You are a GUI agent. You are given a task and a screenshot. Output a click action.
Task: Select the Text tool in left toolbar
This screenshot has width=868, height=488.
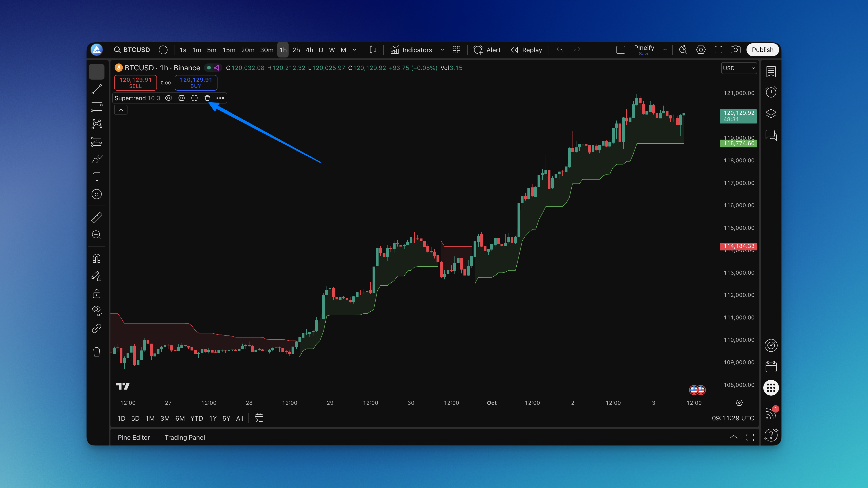click(97, 177)
